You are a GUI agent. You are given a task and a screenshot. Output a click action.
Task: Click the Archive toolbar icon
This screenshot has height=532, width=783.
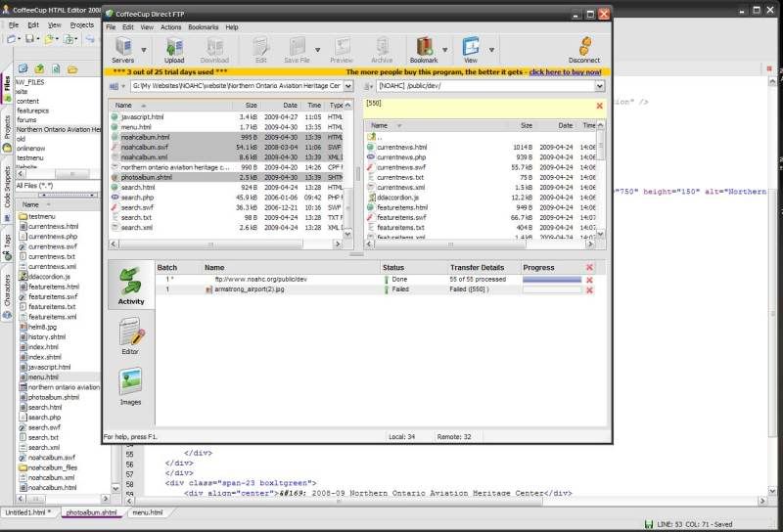(382, 51)
